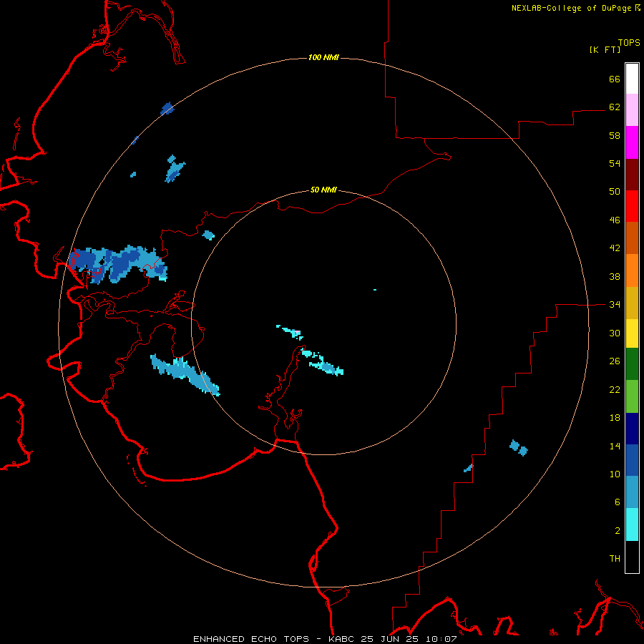Click the medium blue 10-14 kft swatch
Screen dimensions: 644x644
632,460
